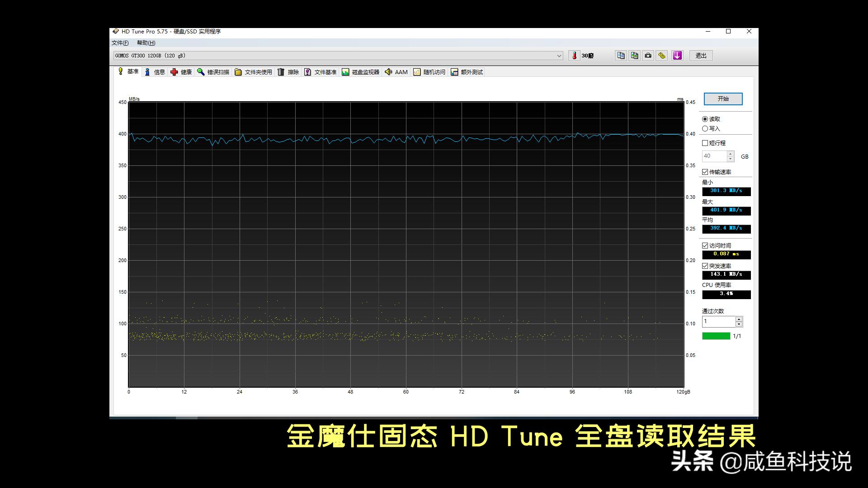Copy the graph as image icon
The width and height of the screenshot is (868, 488).
634,55
